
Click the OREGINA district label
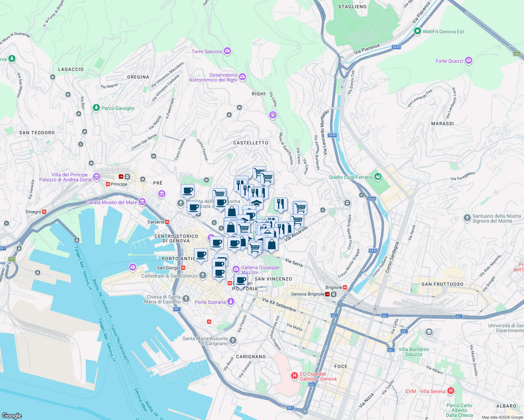pos(138,77)
